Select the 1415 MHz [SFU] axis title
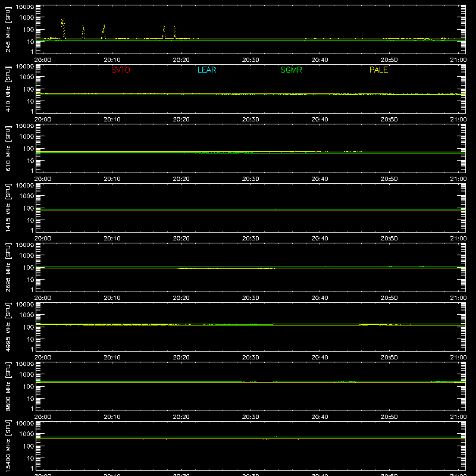The height and width of the screenshot is (476, 476). pyautogui.click(x=8, y=208)
